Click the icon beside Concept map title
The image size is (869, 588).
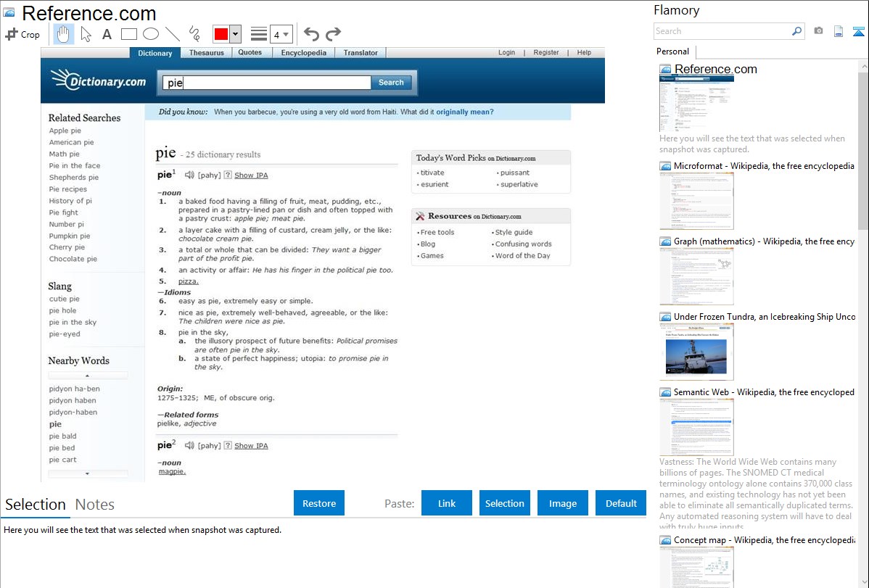(x=665, y=539)
